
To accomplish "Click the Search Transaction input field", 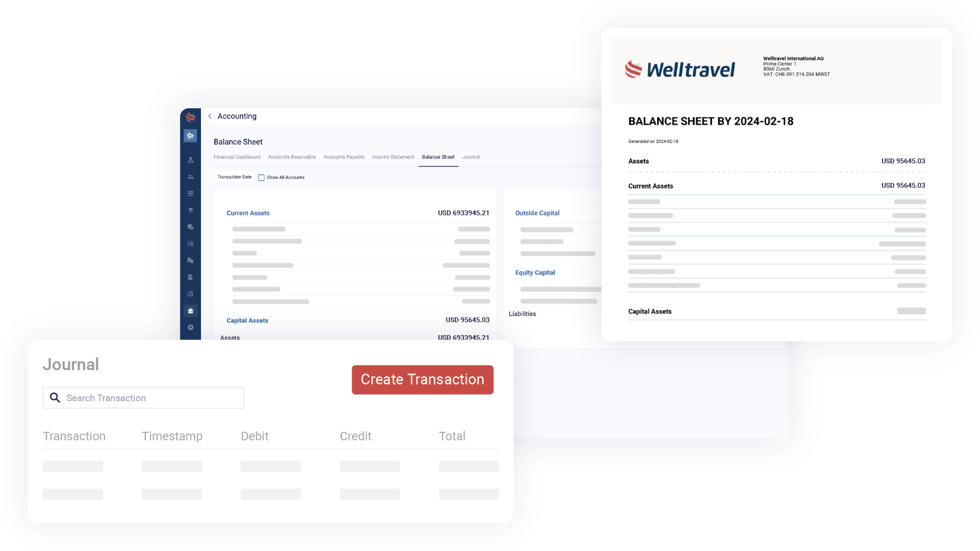I will pyautogui.click(x=144, y=397).
